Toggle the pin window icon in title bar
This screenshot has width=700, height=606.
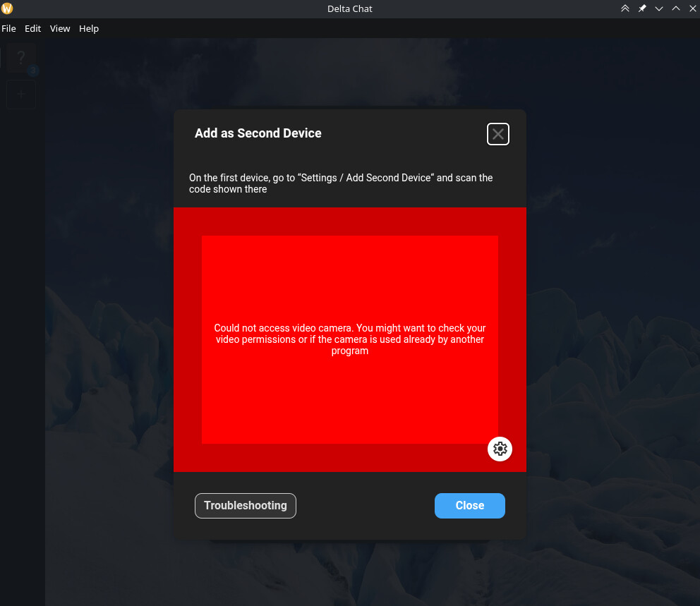(642, 9)
